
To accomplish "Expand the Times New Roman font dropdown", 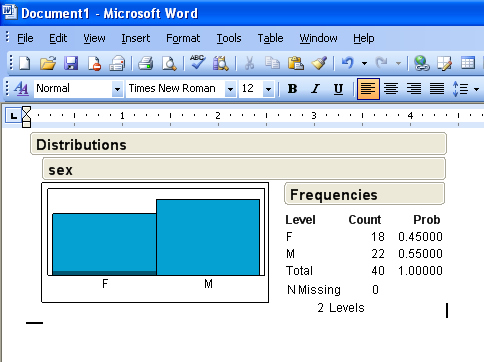I will (230, 89).
